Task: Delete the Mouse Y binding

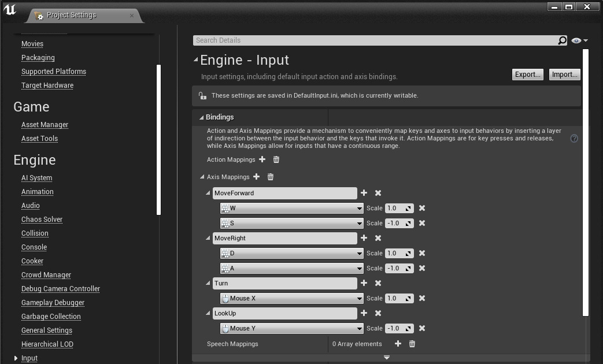Action: (x=422, y=328)
